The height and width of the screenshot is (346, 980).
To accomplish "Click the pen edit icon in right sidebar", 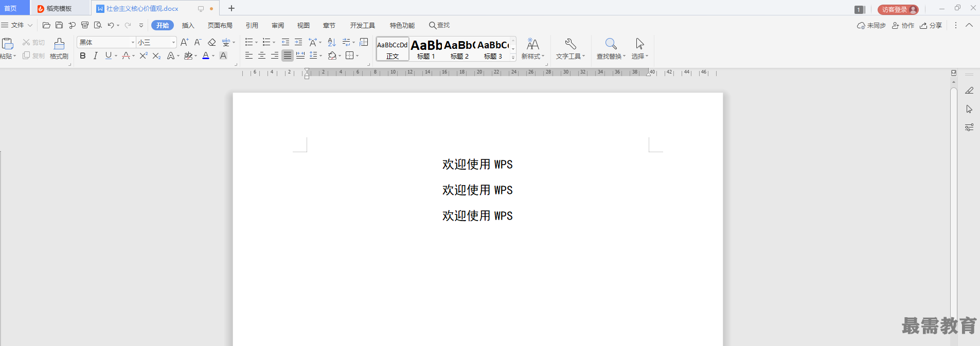I will [x=969, y=90].
